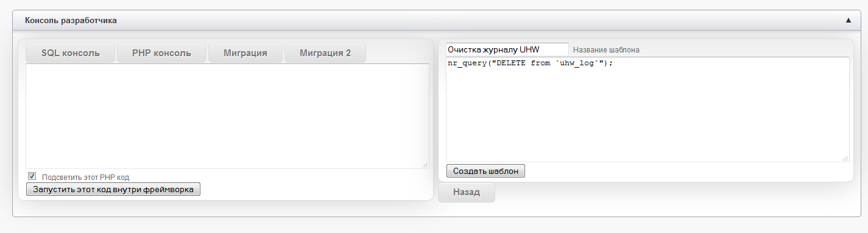Place the cursor in the nr_query code line
868x233 pixels.
(529, 63)
